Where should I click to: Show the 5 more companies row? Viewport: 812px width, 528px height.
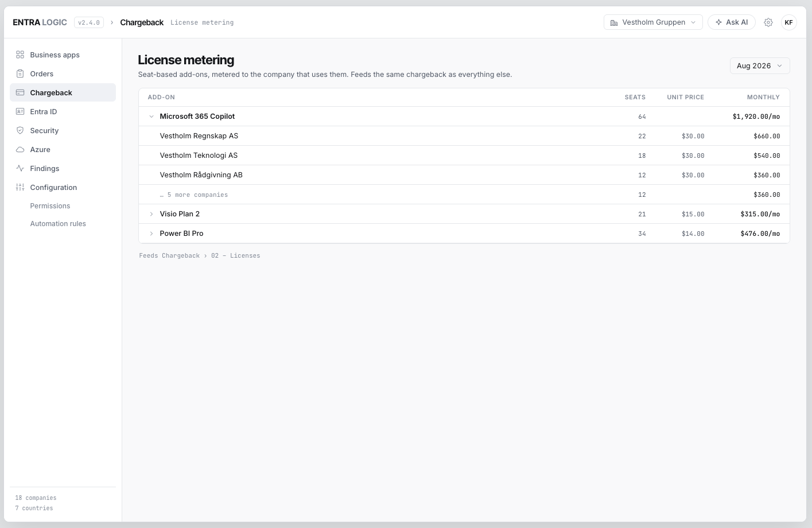tap(464, 195)
